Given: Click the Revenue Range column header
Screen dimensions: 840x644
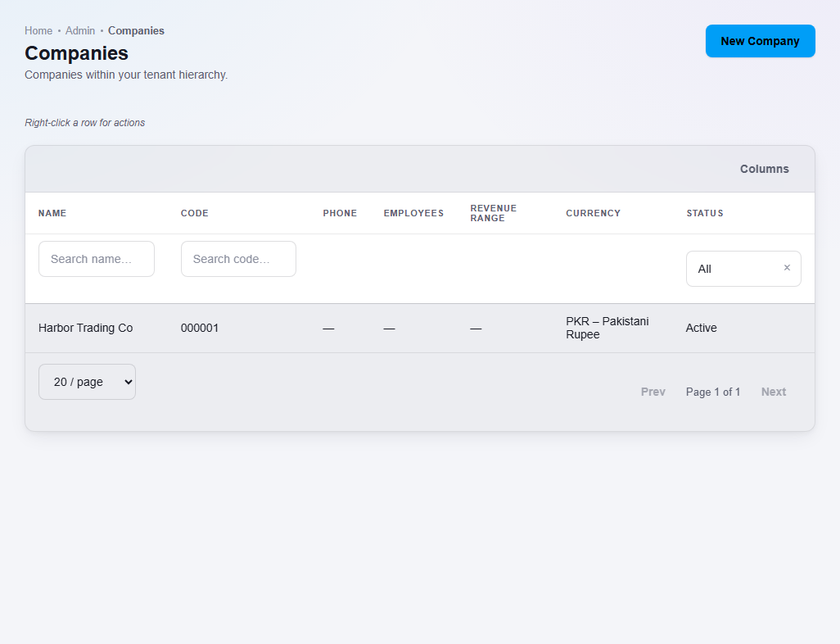Looking at the screenshot, I should pyautogui.click(x=494, y=213).
